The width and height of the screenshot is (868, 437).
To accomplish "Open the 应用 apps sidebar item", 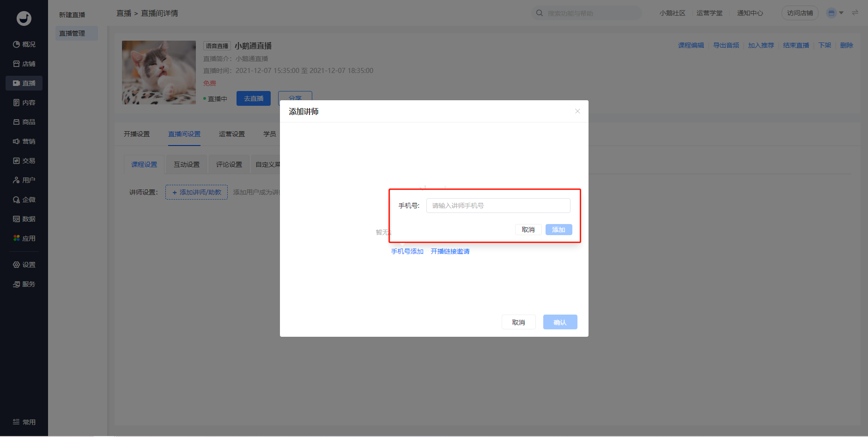I will click(24, 238).
